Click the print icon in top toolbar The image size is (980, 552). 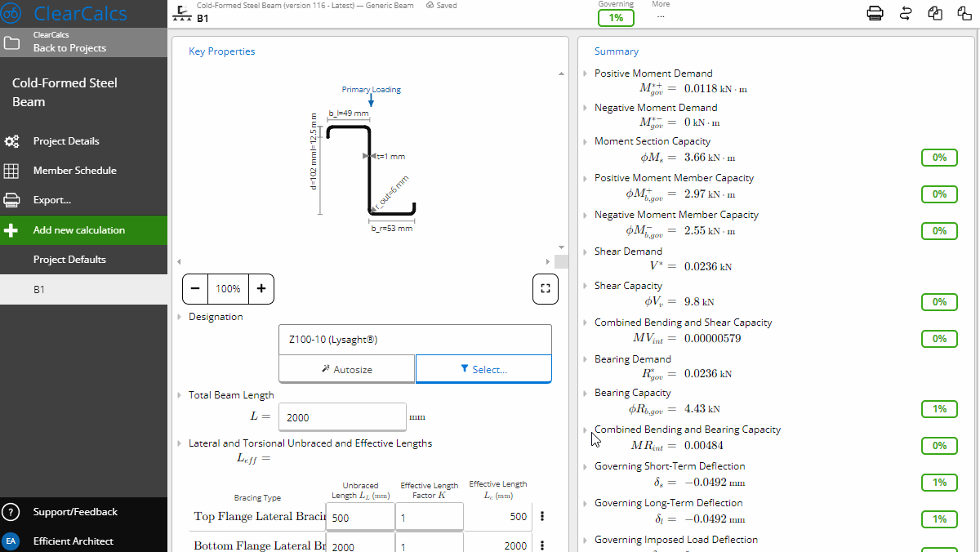click(875, 13)
